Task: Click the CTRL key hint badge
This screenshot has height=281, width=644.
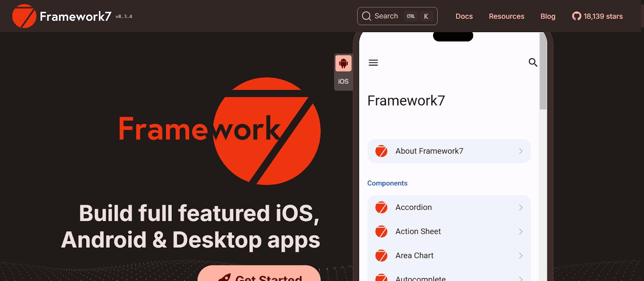Action: click(x=411, y=16)
